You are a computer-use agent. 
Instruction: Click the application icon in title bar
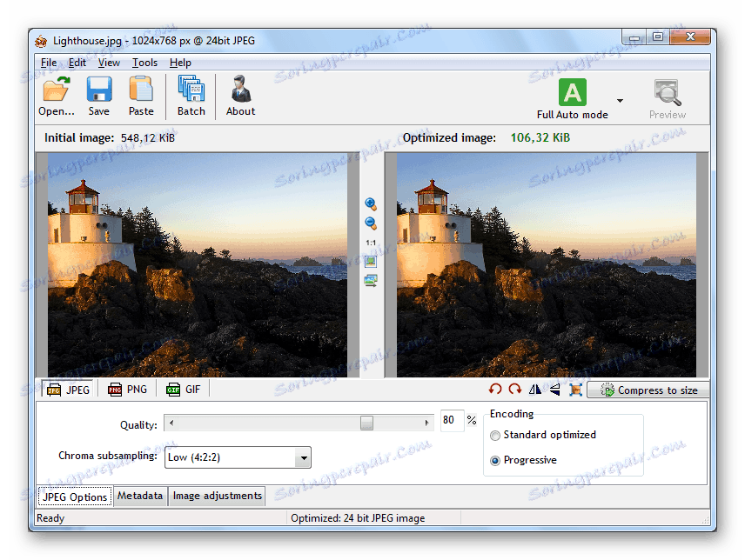[x=41, y=41]
